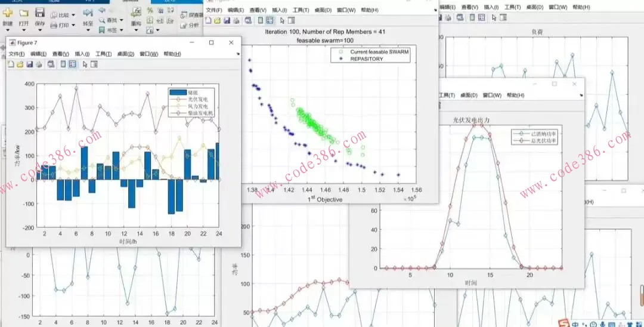Toggle Insert Legend button in Figure 7 toolbar

(x=72, y=64)
